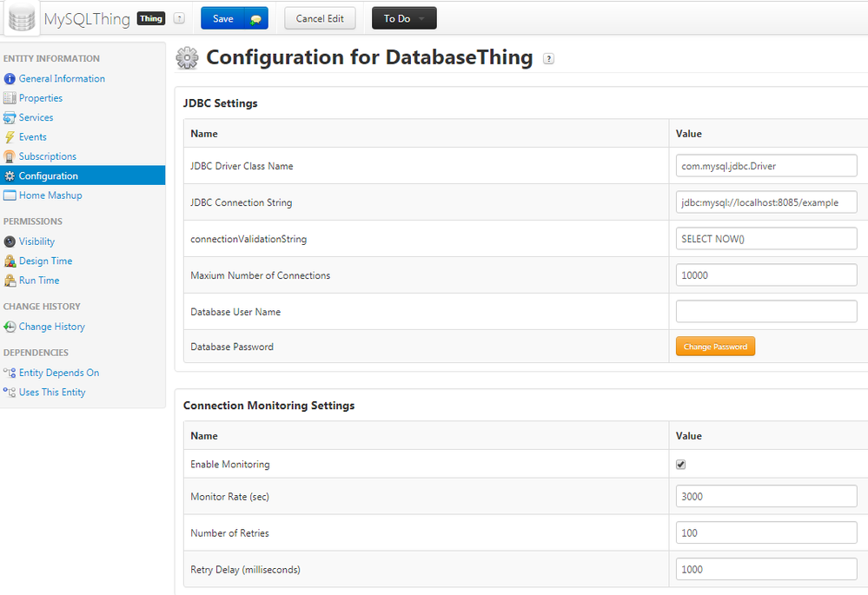868x595 pixels.
Task: Click the help icon next to Thing badge
Action: (179, 18)
